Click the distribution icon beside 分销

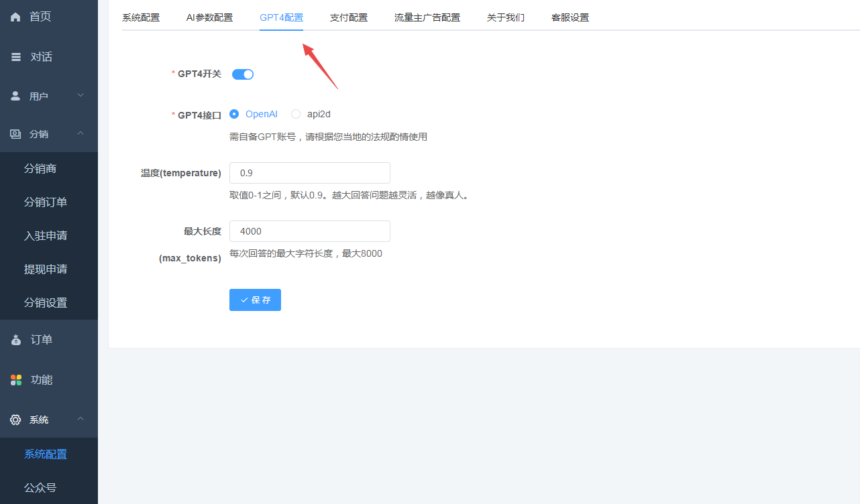(x=15, y=133)
